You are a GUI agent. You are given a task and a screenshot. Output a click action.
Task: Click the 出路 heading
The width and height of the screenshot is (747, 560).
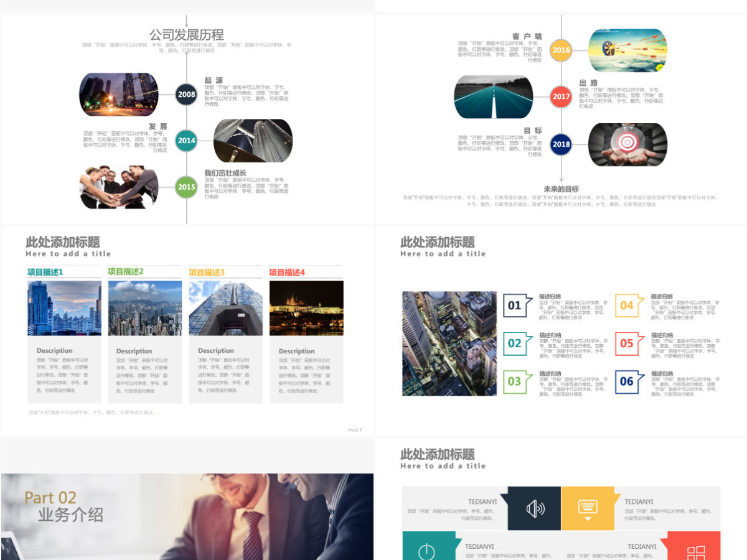coord(588,83)
